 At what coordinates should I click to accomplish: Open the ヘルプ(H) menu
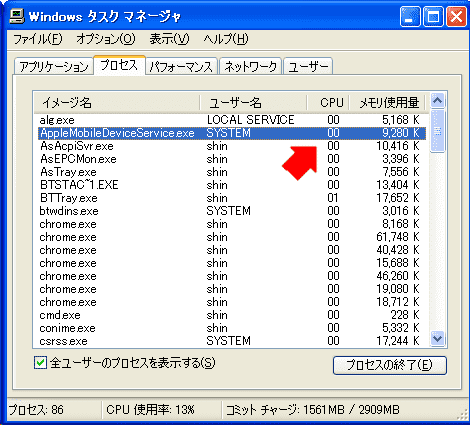(x=226, y=39)
